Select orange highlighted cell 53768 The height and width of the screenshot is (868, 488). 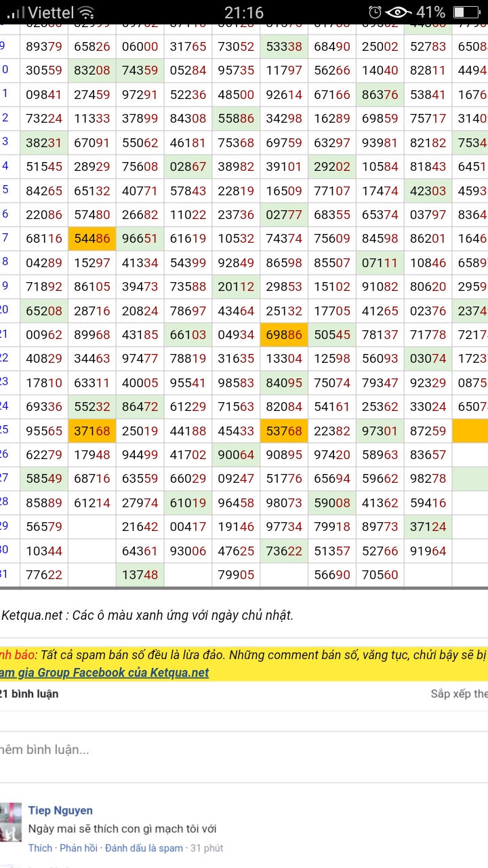tap(284, 431)
